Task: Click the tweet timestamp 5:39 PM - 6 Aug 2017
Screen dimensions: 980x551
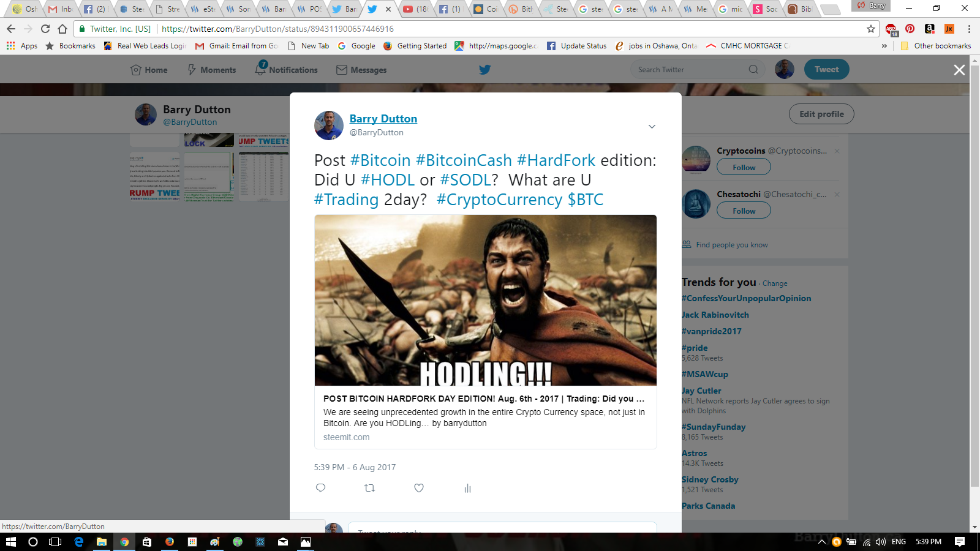Action: (355, 467)
